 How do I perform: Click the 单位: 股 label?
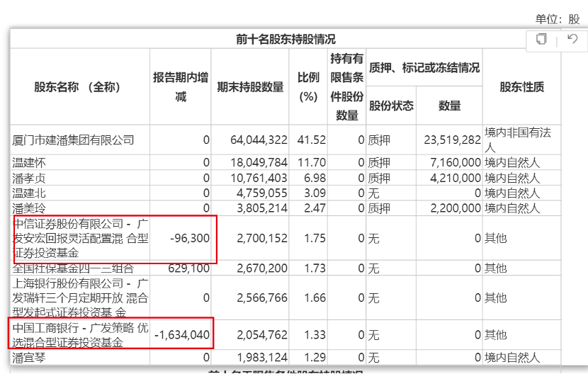tap(558, 19)
